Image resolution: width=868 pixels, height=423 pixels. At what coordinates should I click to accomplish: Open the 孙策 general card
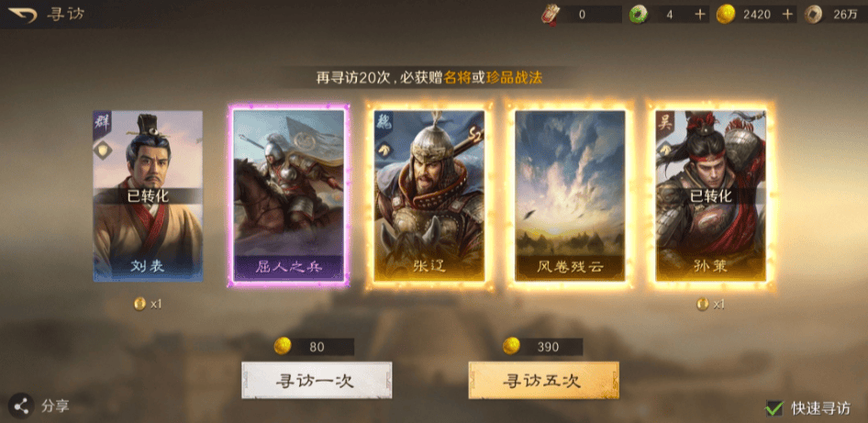coord(711,196)
